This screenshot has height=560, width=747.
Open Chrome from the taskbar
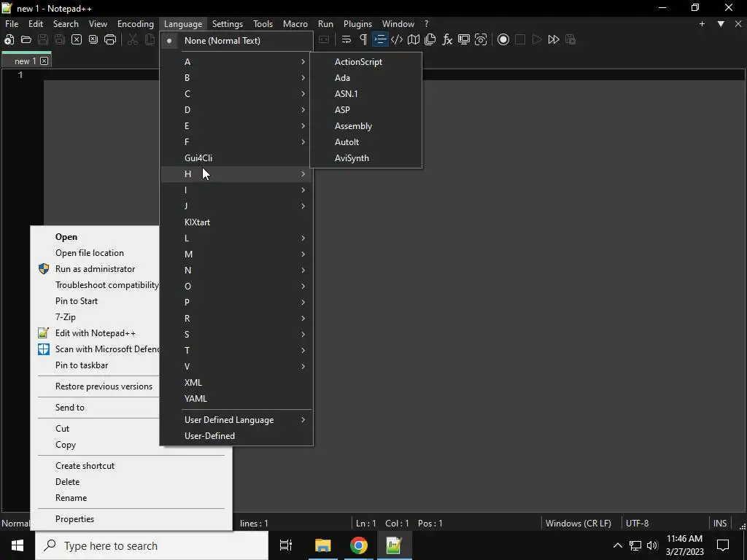point(359,545)
